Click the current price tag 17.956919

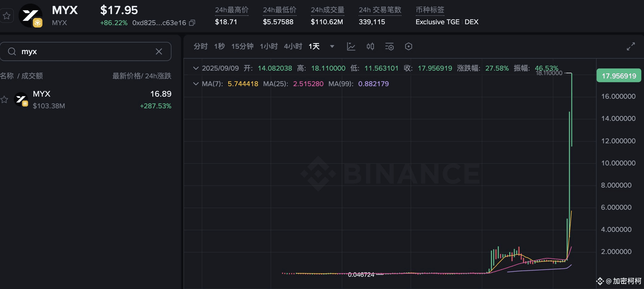[619, 76]
